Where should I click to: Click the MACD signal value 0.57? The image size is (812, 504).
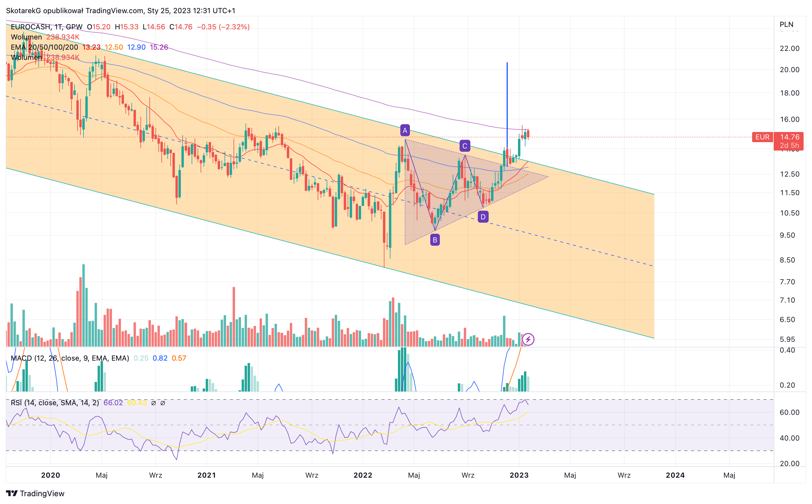tap(179, 358)
